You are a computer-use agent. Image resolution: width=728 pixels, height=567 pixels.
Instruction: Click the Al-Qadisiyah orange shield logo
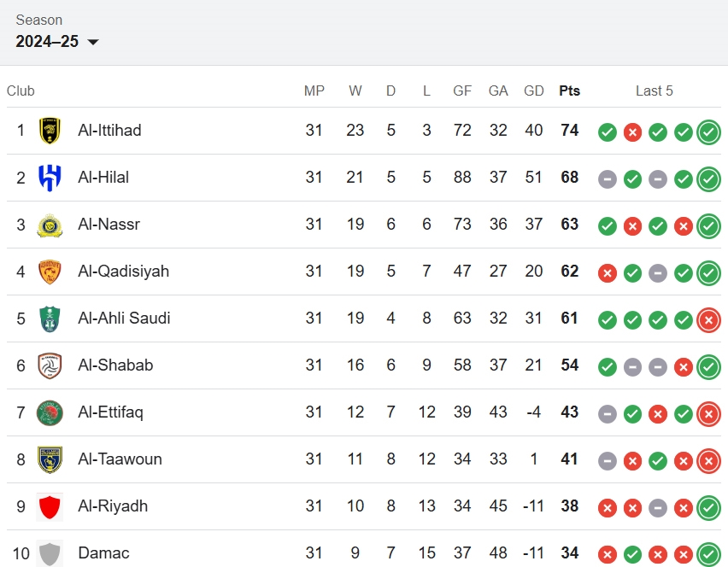tap(50, 272)
